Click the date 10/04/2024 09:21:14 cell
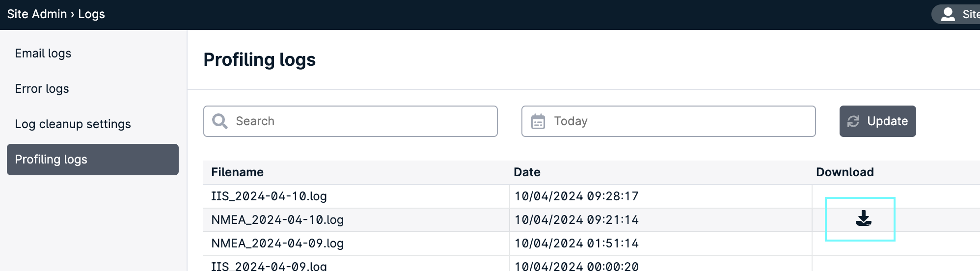 576,220
